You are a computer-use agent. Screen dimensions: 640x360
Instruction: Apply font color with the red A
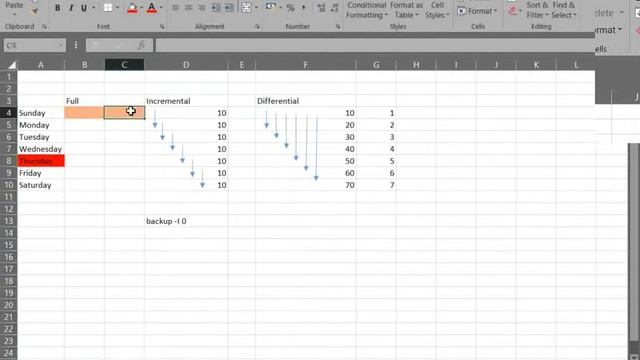tap(151, 8)
